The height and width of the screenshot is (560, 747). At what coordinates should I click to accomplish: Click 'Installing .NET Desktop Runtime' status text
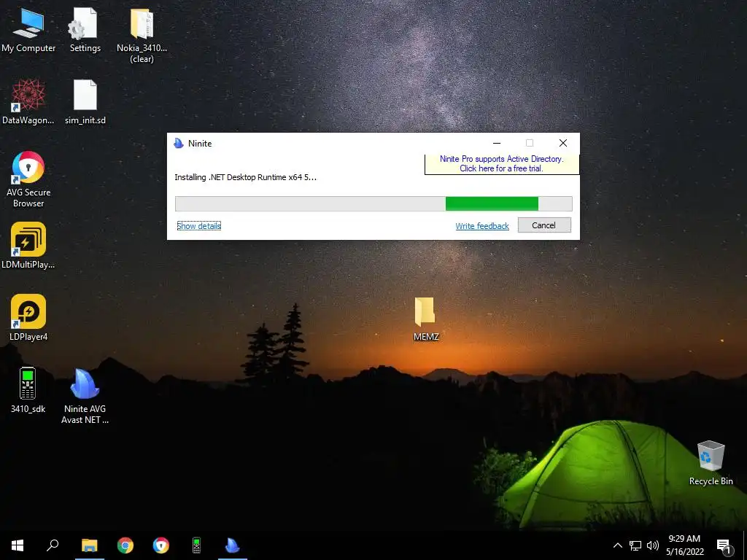point(245,177)
